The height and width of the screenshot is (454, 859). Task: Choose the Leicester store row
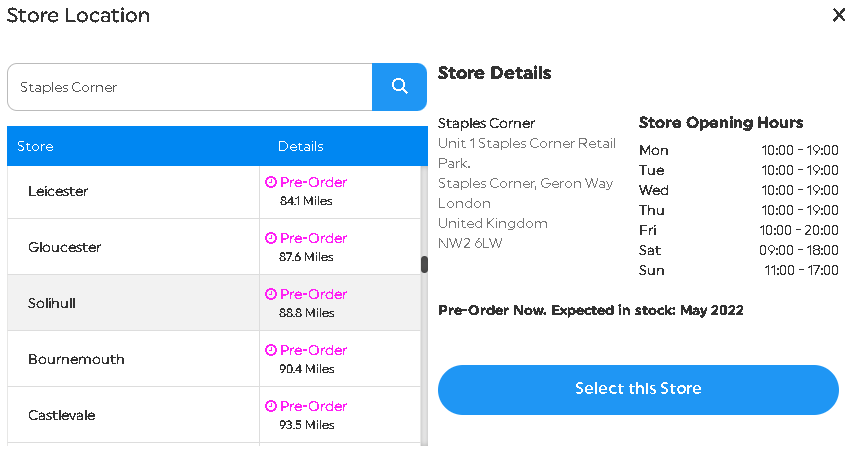point(214,192)
